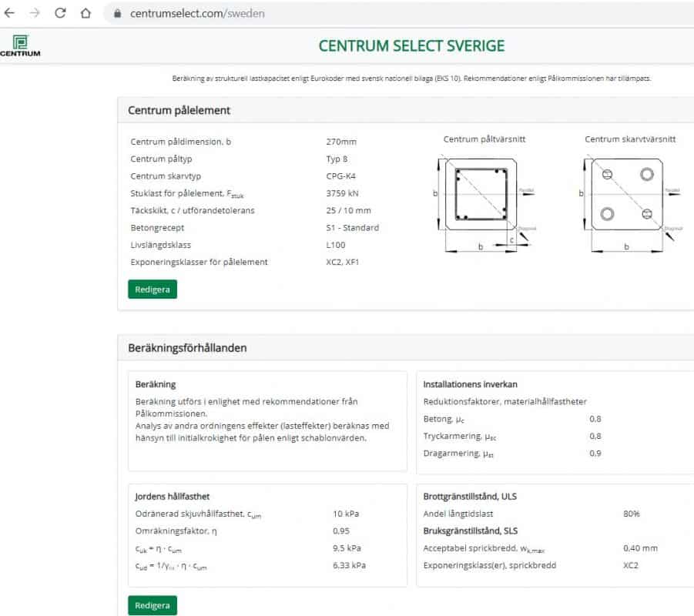Click the Centrum logo

click(20, 46)
